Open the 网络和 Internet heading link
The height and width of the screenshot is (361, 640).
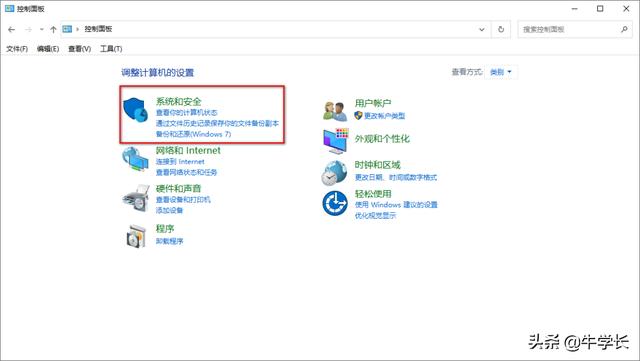[x=188, y=150]
